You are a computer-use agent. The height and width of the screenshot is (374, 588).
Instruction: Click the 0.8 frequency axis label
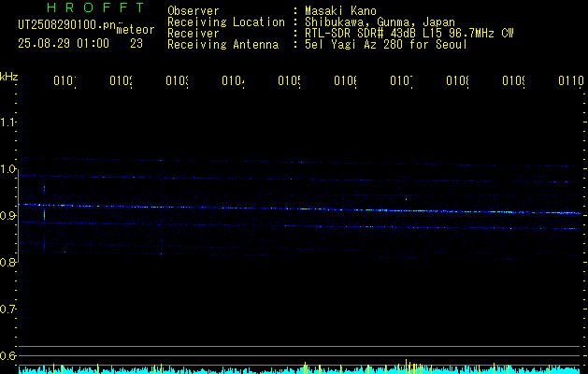point(7,262)
